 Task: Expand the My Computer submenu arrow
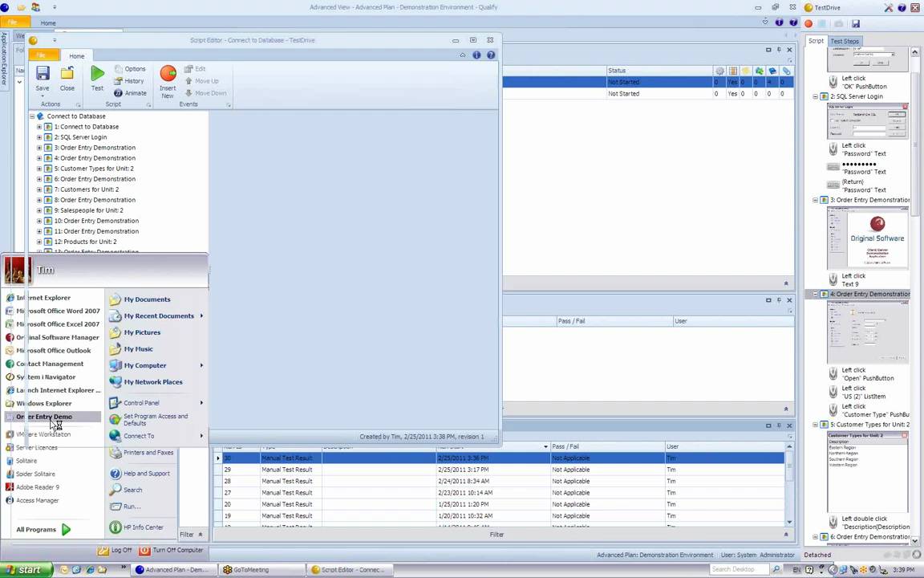click(201, 365)
